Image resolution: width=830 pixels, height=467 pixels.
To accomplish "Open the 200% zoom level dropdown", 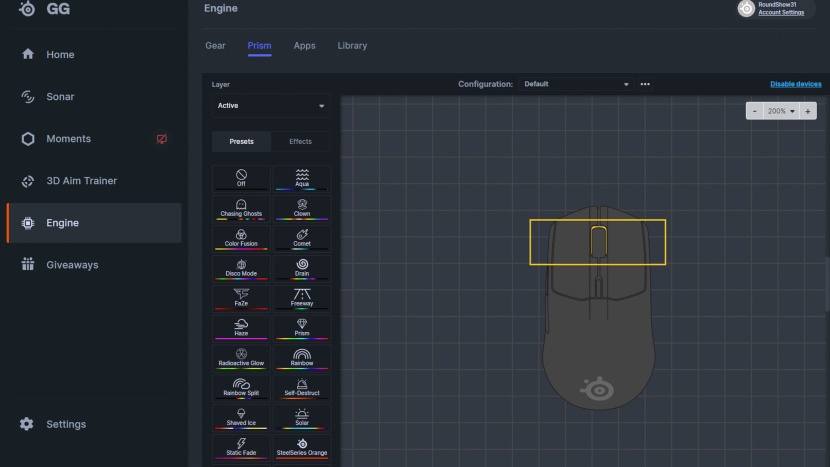I will (781, 111).
